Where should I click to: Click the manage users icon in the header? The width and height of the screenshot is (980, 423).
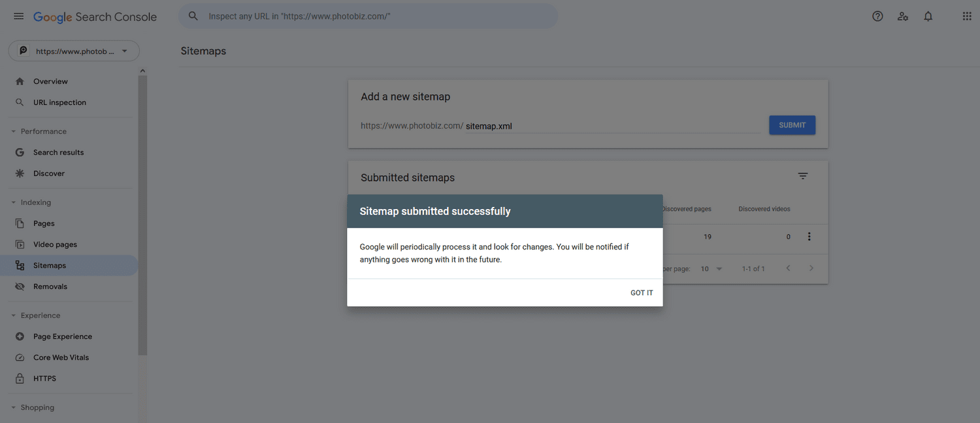pos(903,16)
